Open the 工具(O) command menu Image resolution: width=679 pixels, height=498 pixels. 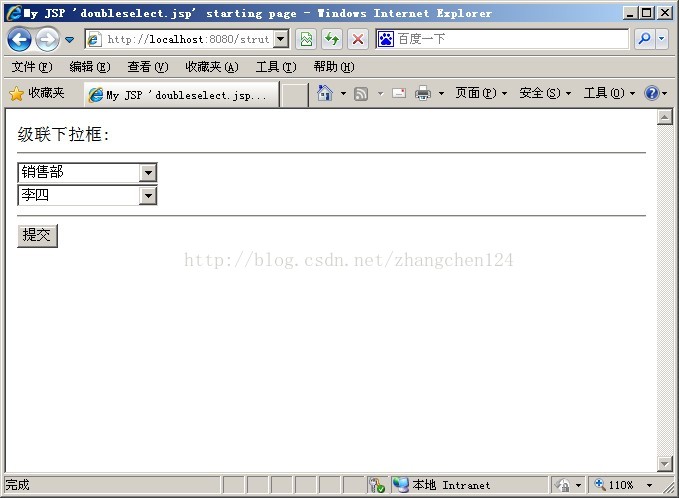tap(609, 93)
